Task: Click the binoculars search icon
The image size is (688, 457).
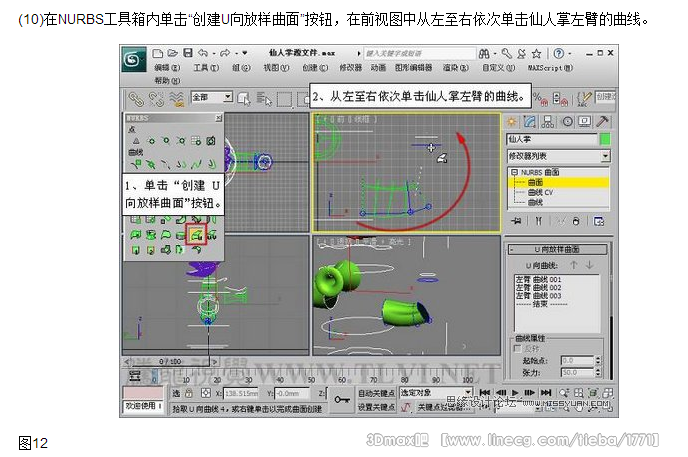Action: (484, 54)
